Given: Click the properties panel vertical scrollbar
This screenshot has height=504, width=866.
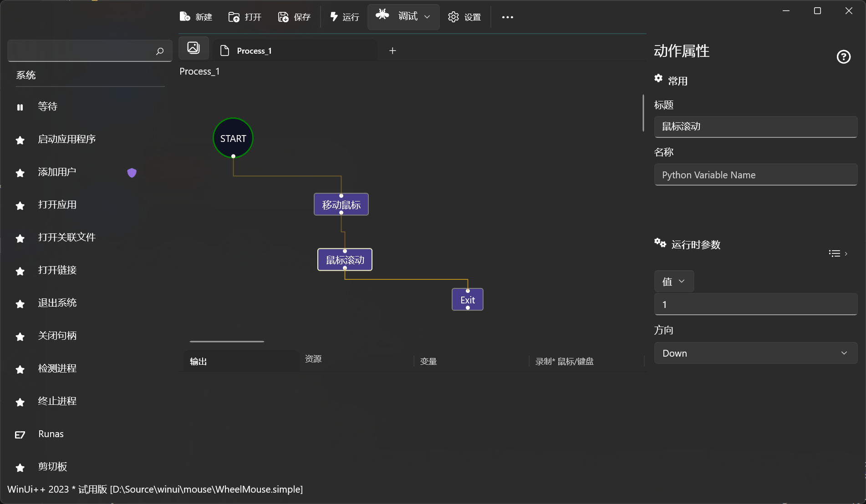Looking at the screenshot, I should point(643,113).
